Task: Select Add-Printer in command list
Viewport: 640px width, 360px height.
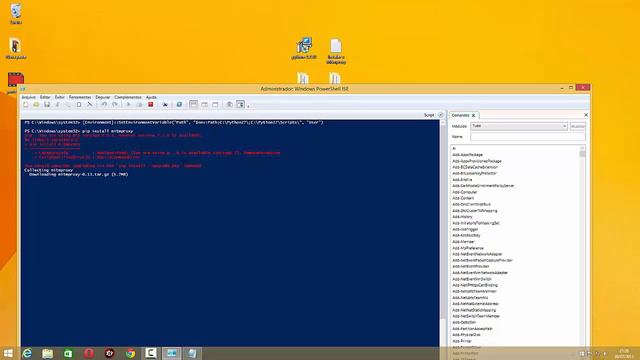Action: 462,341
